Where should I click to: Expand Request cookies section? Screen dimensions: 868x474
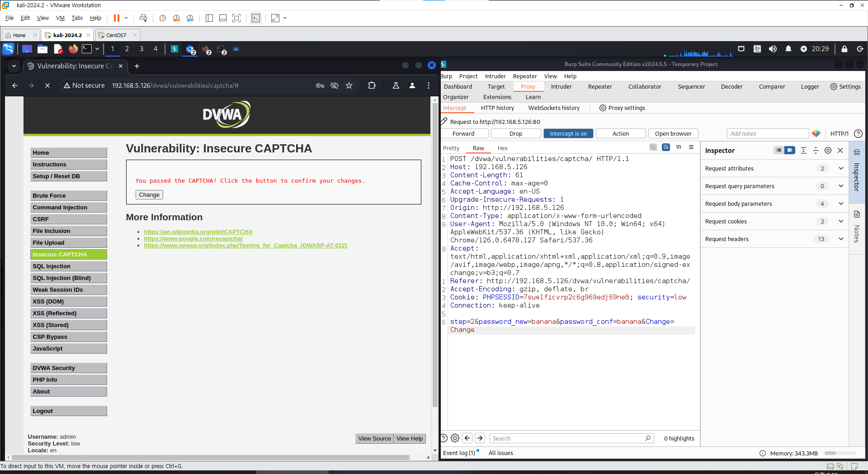click(x=774, y=221)
